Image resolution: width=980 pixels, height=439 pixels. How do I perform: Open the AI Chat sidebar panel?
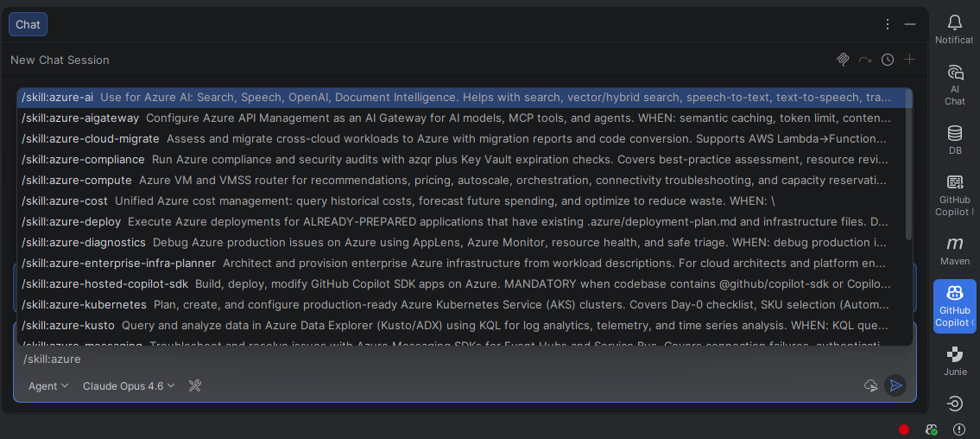954,85
